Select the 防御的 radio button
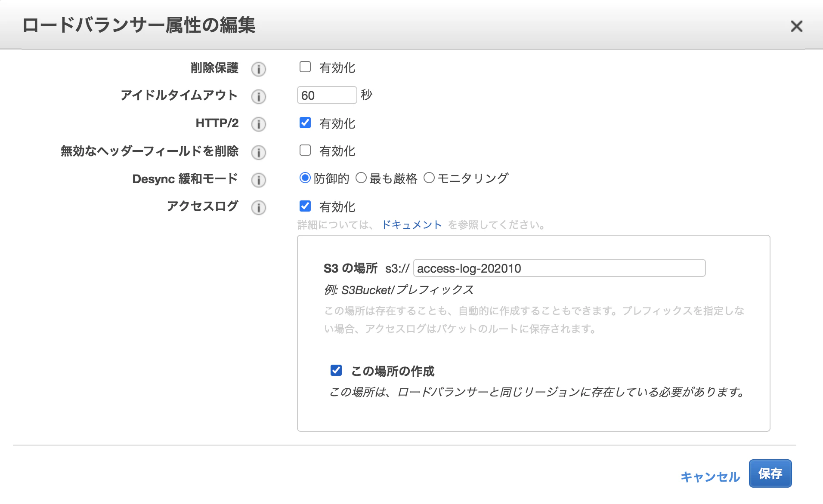The height and width of the screenshot is (504, 823). (x=305, y=178)
